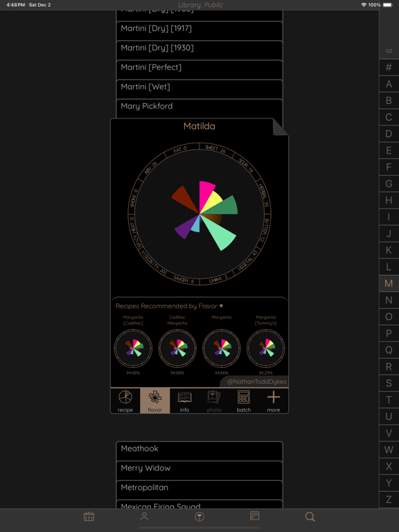Open Martini [Perfect] recipe
This screenshot has width=399, height=532.
199,70
